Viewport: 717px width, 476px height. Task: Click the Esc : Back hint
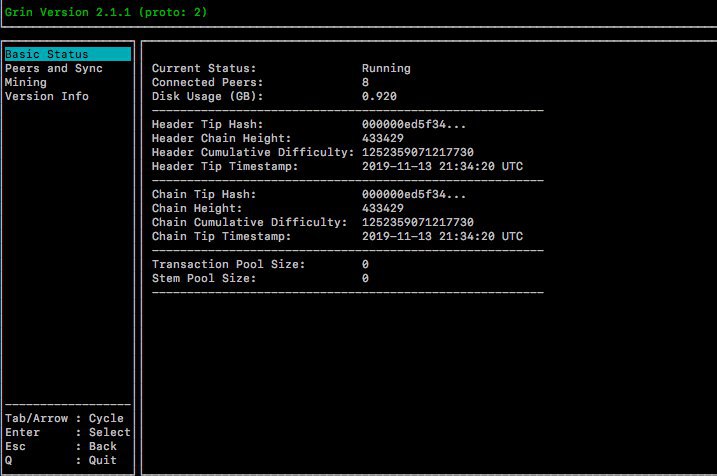[x=61, y=446]
